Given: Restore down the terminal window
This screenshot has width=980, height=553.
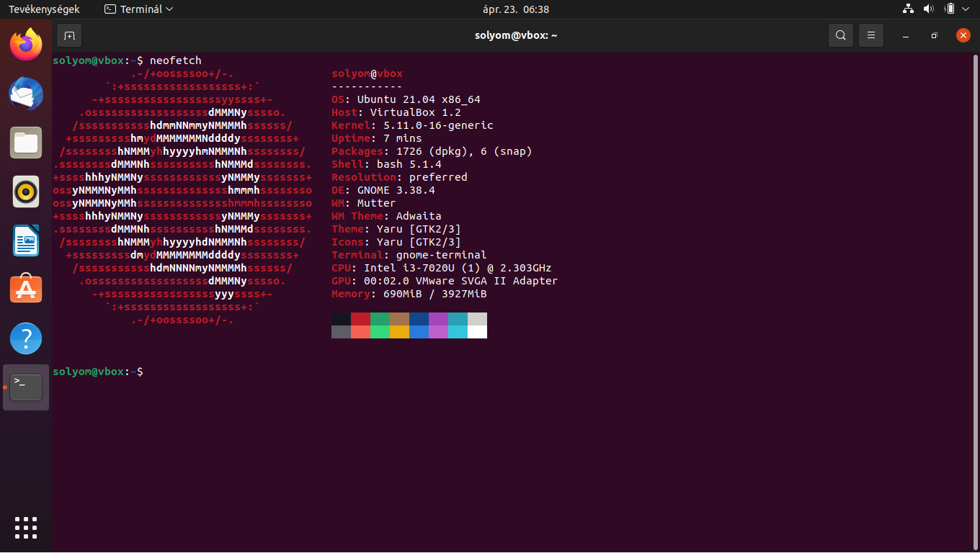Looking at the screenshot, I should (x=935, y=35).
